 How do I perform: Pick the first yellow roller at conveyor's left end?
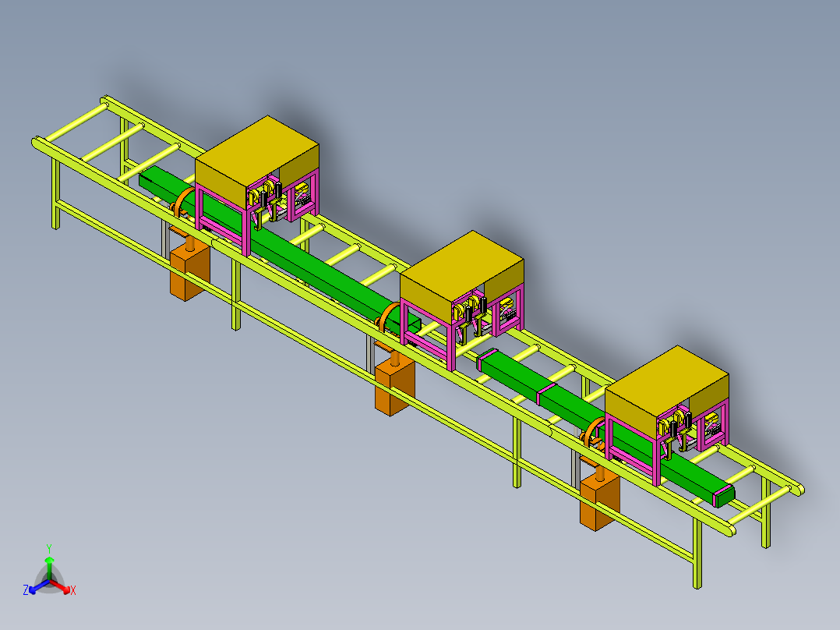pyautogui.click(x=76, y=124)
